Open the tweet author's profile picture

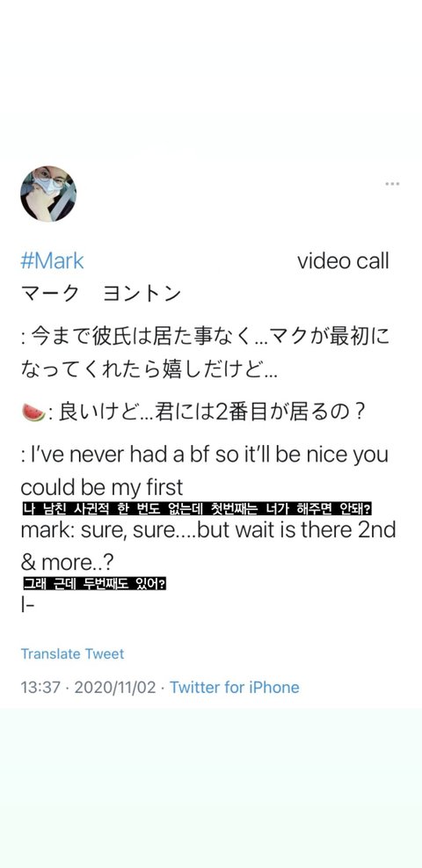click(x=48, y=193)
